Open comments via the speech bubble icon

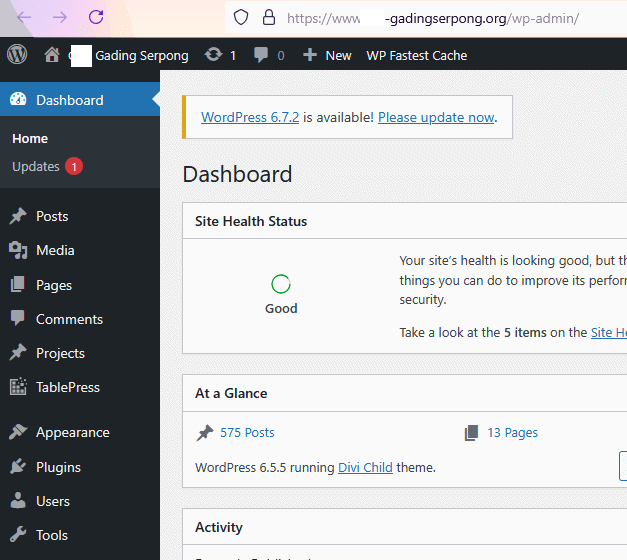tap(261, 55)
